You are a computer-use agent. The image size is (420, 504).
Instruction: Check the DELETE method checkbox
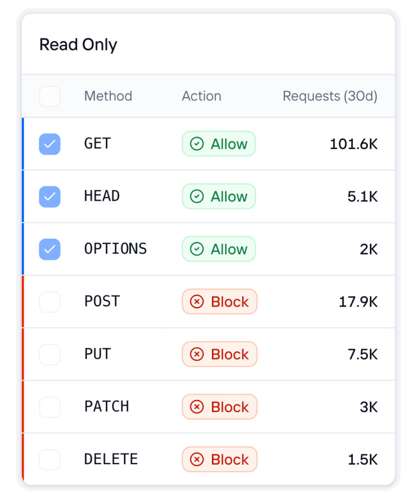click(49, 459)
